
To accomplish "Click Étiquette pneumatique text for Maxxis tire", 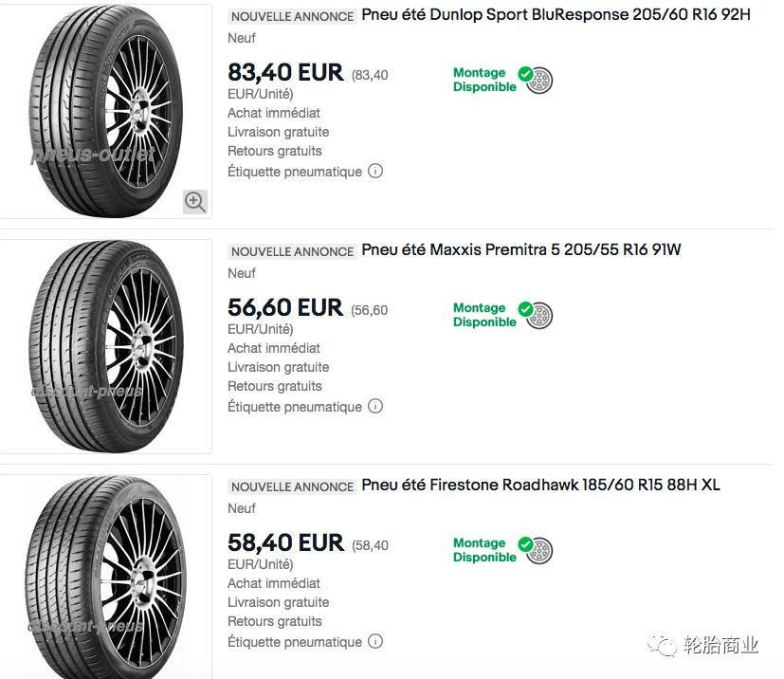I will coord(295,407).
